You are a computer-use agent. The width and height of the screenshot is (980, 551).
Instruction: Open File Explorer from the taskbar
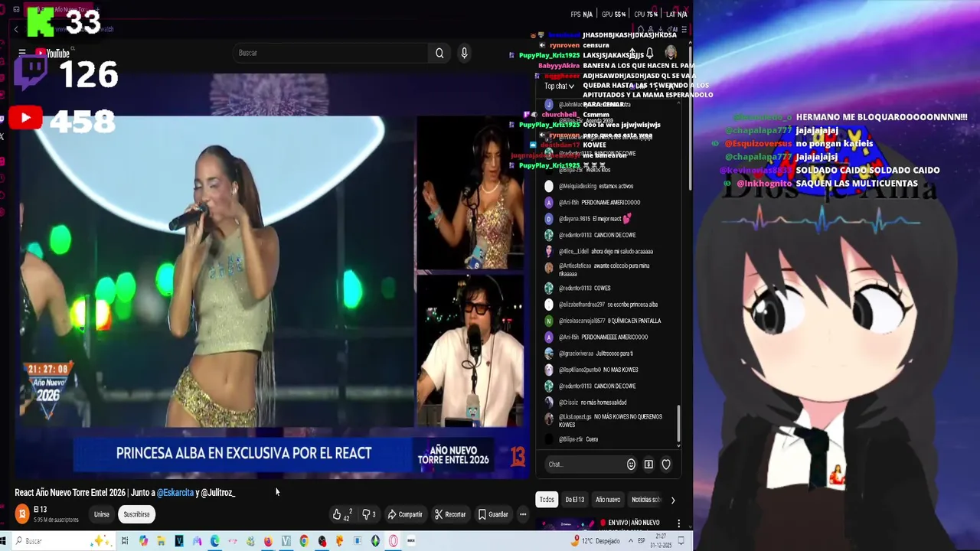161,541
